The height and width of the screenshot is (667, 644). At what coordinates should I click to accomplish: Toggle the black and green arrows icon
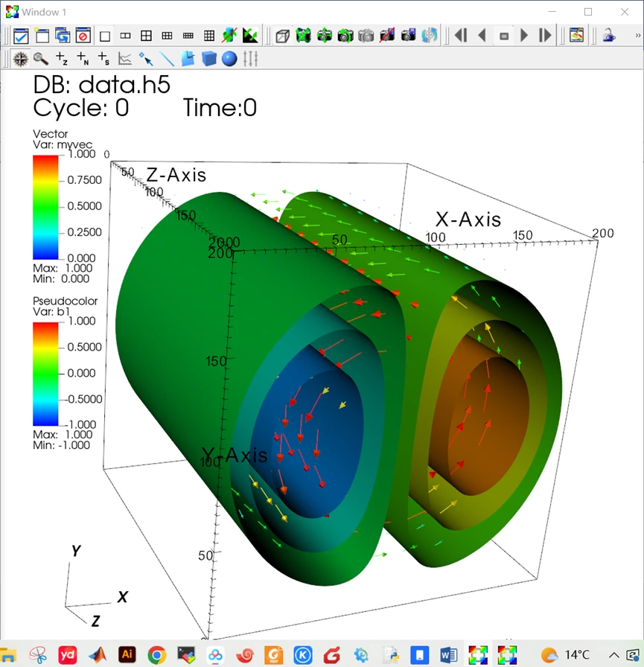point(251,35)
